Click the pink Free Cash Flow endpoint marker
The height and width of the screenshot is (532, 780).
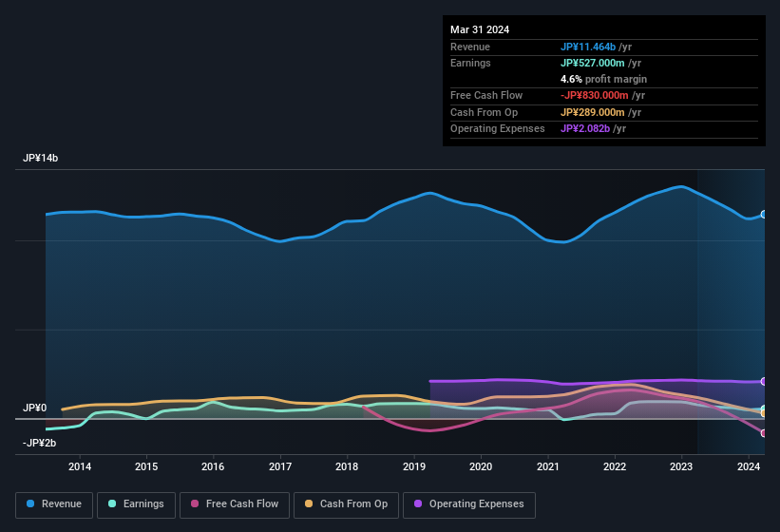764,433
